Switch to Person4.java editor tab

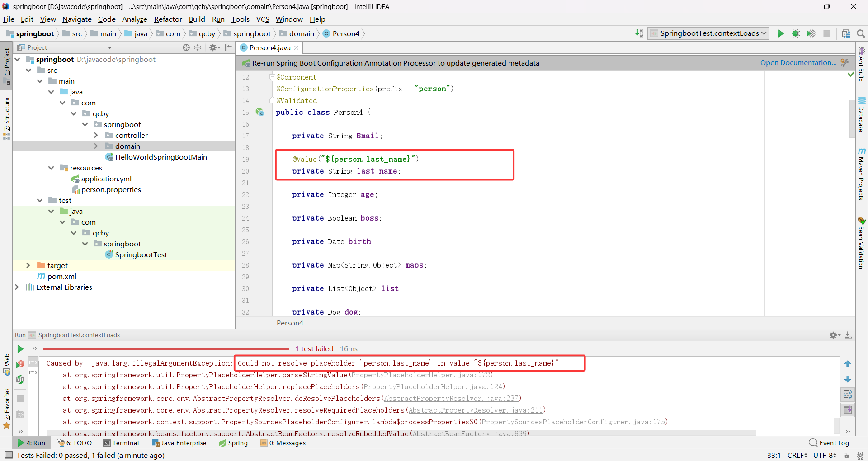pos(270,47)
